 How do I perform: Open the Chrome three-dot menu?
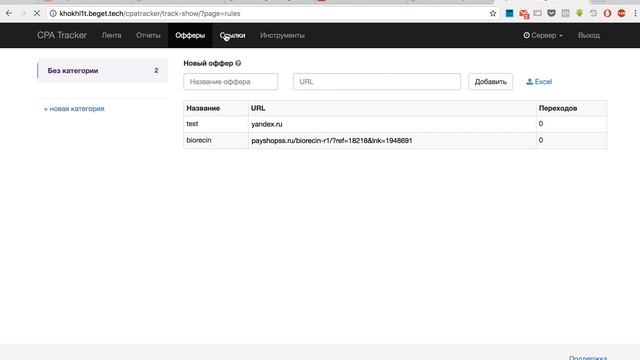(x=635, y=13)
